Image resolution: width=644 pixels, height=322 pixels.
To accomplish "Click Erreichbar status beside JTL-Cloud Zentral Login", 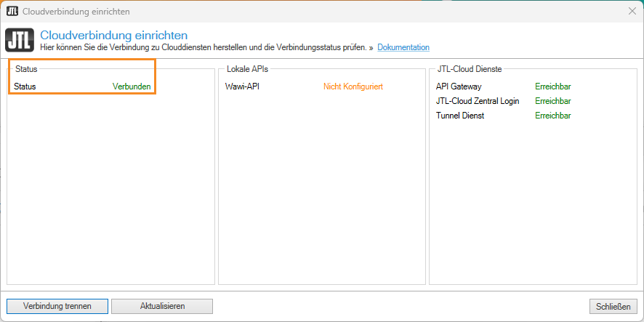I will [x=552, y=101].
